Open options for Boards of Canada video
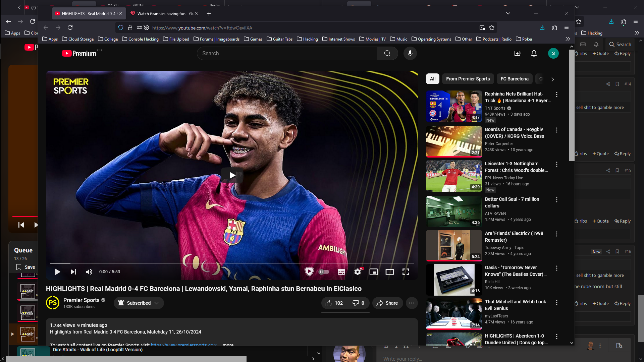 (x=557, y=130)
